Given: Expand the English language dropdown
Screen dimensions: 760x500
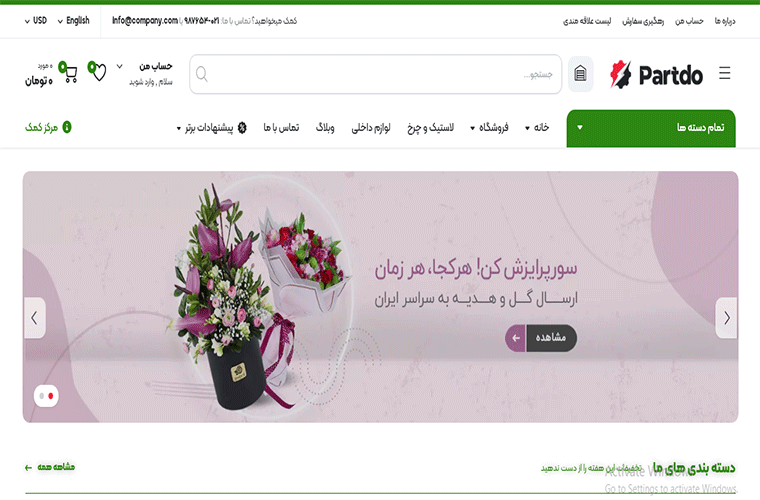Looking at the screenshot, I should (x=73, y=20).
